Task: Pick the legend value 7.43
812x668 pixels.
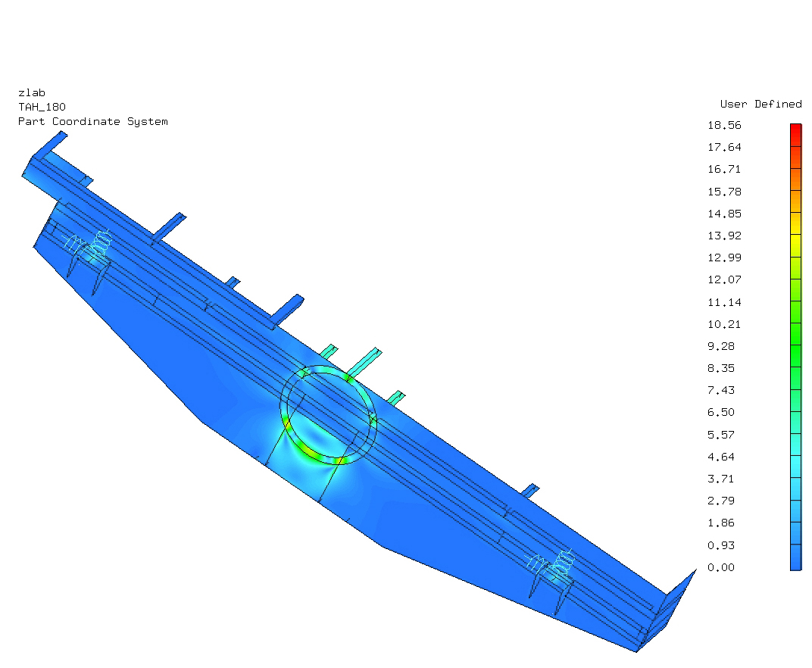Action: [x=721, y=391]
